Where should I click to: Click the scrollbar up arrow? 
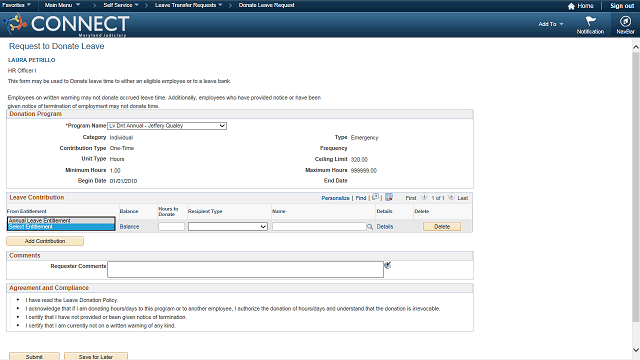coord(636,47)
